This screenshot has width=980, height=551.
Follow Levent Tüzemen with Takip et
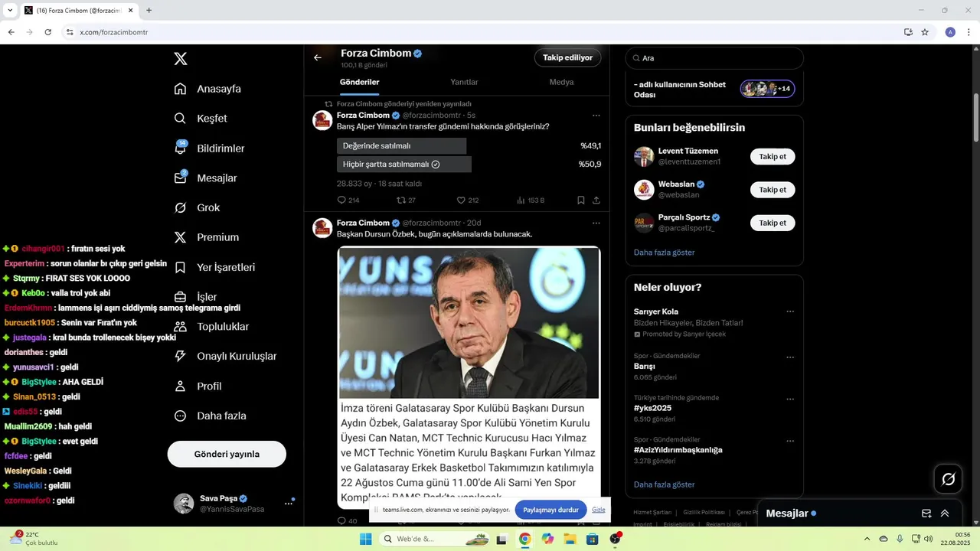[773, 157]
